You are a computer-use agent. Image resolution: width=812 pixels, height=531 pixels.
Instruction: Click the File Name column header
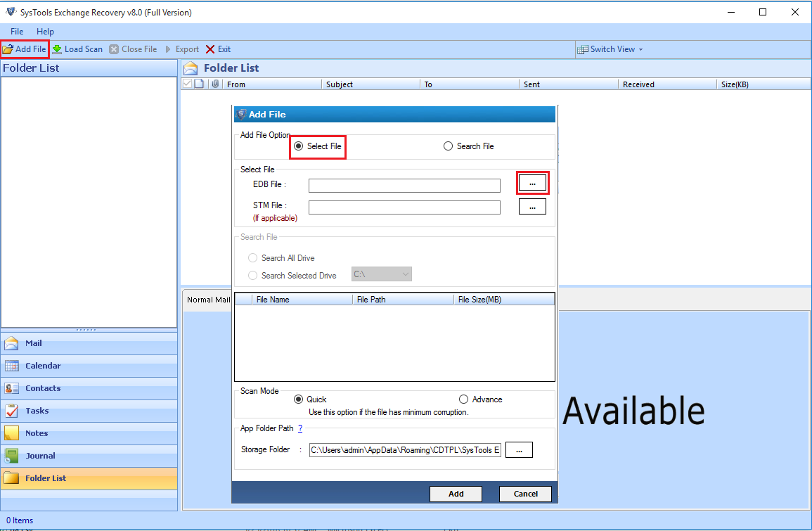click(302, 300)
